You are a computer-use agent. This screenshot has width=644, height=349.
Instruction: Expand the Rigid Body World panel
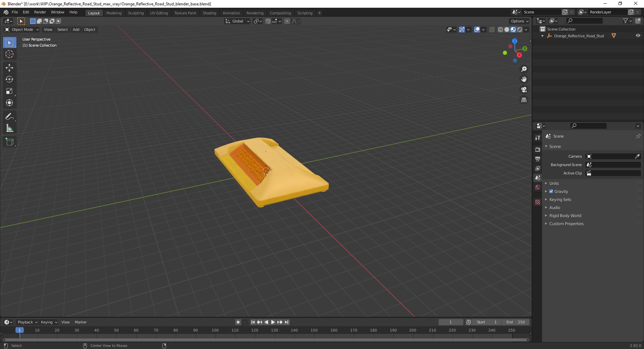tap(565, 215)
